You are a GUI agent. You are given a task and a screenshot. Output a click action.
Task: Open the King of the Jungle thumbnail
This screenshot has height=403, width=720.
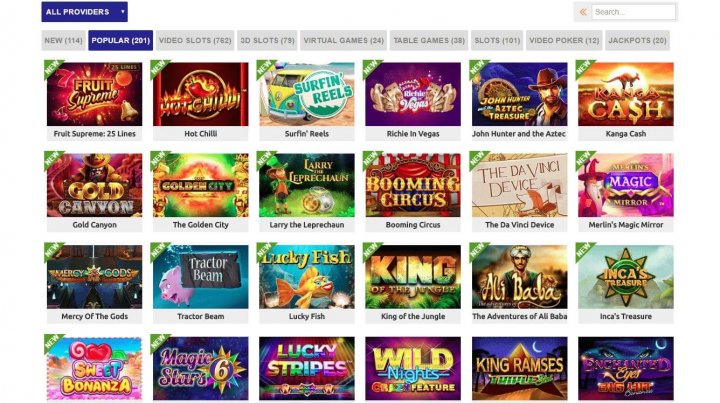pyautogui.click(x=413, y=277)
